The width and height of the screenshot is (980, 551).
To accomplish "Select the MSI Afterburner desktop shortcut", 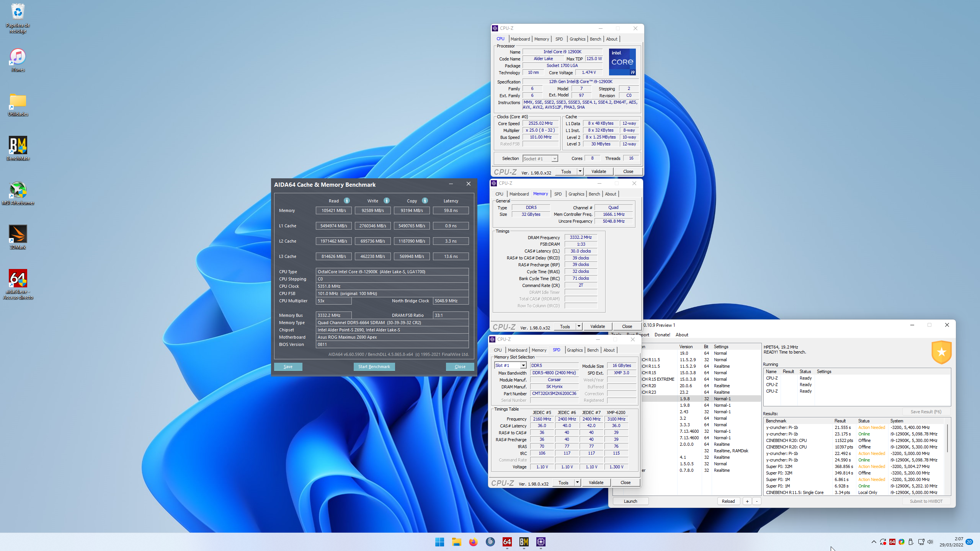I will pos(18,193).
